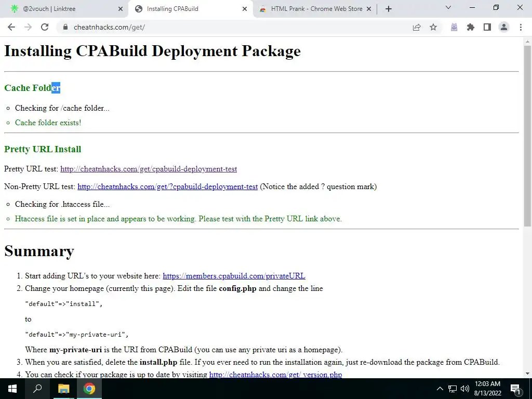The height and width of the screenshot is (399, 532).
Task: Click the bold install.php filename
Action: 158,362
